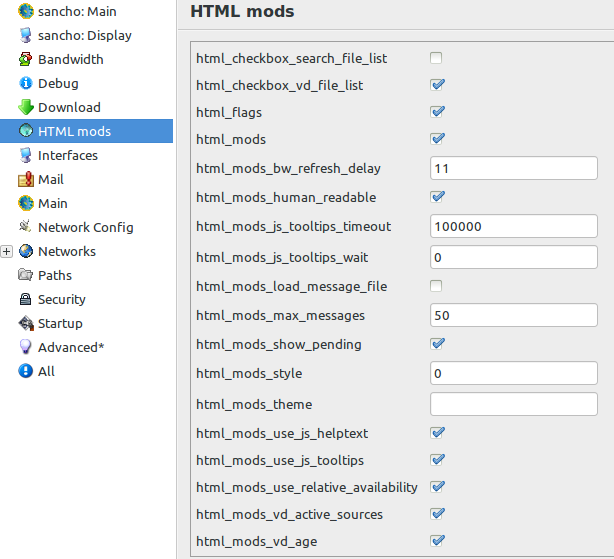Click the All exclamation icon

point(26,371)
